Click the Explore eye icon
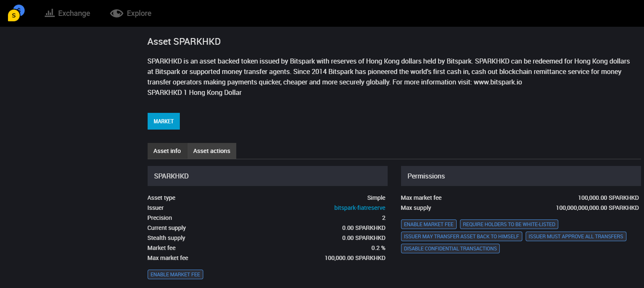 tap(117, 13)
